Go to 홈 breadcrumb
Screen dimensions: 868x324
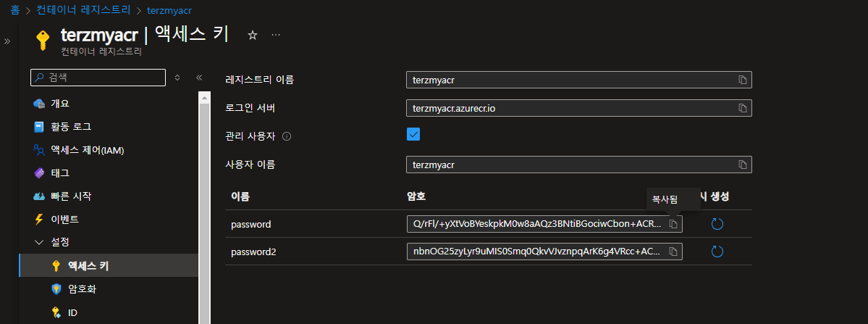pos(15,10)
